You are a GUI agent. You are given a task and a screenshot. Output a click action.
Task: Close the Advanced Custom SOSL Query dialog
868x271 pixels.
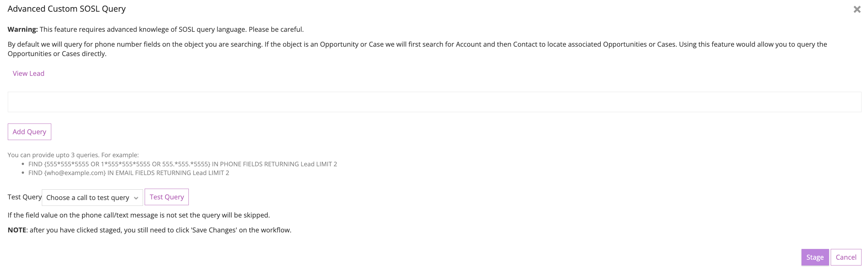coord(857,9)
